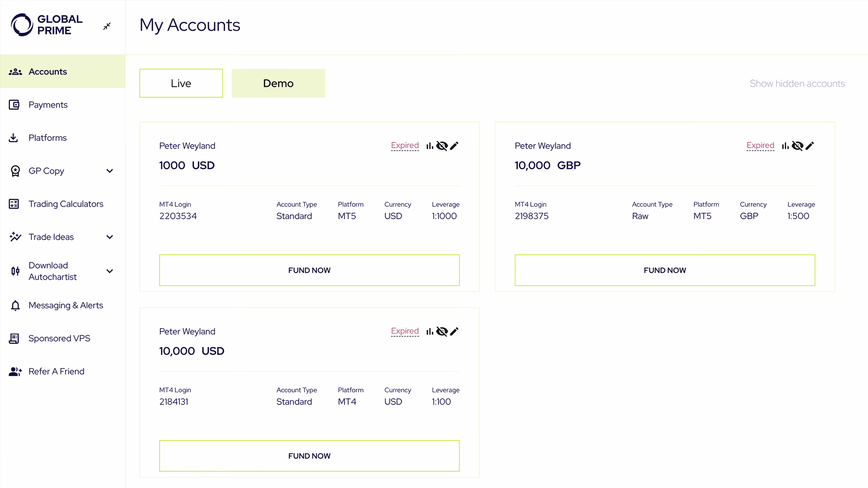
Task: Edit account 2184131 with the pencil icon
Action: pyautogui.click(x=454, y=331)
